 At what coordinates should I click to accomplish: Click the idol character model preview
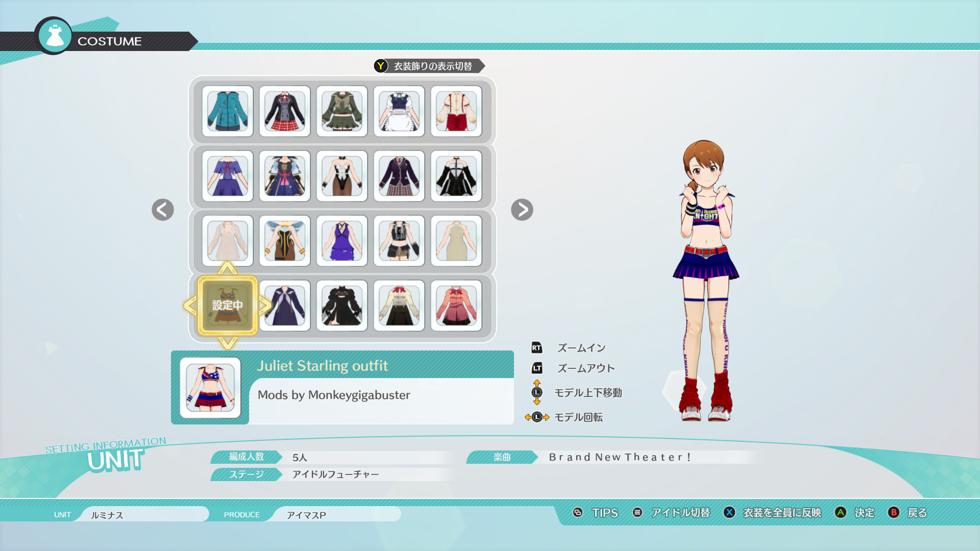tap(706, 281)
